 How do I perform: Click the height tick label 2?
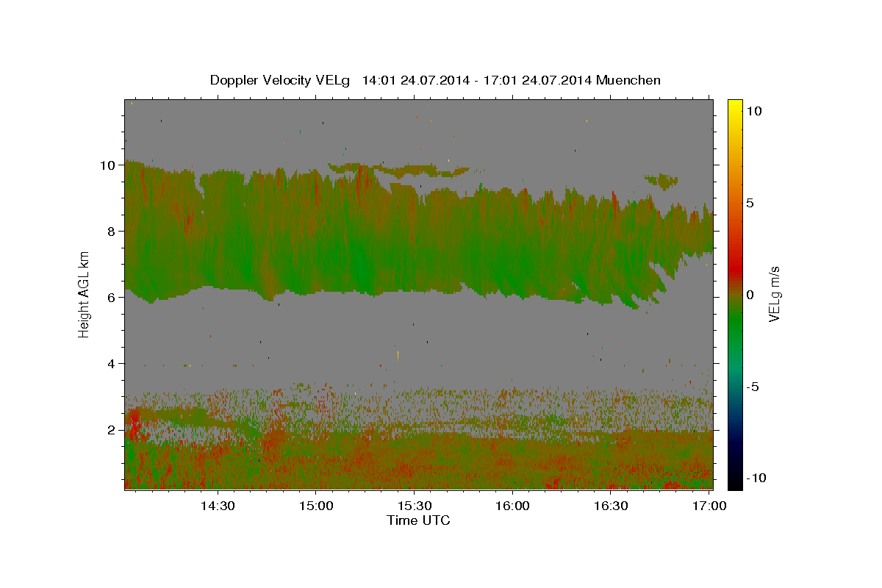[x=112, y=429]
